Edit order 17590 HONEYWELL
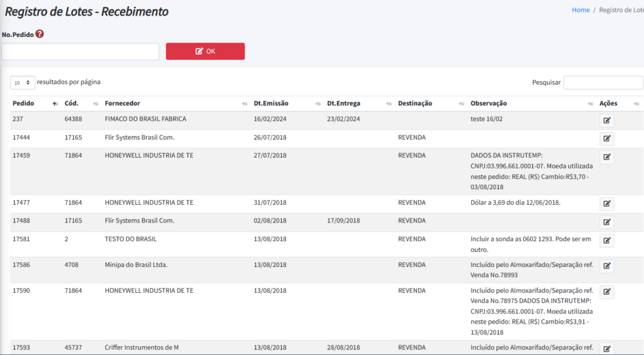 click(607, 292)
